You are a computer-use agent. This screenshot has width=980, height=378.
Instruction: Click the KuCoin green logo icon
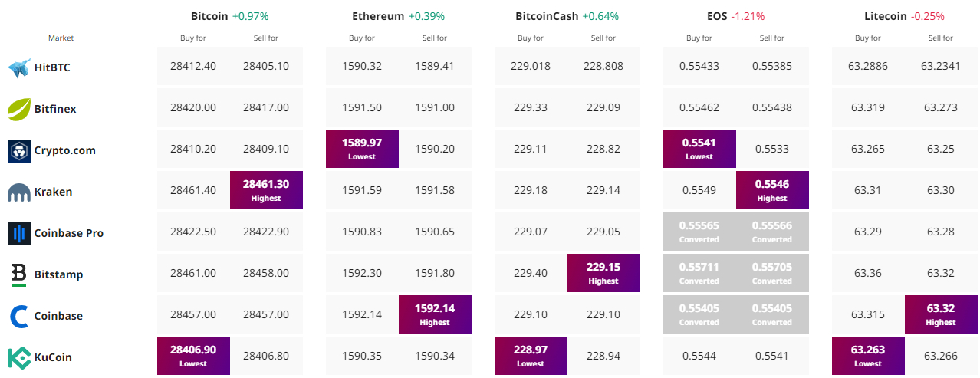(x=18, y=357)
